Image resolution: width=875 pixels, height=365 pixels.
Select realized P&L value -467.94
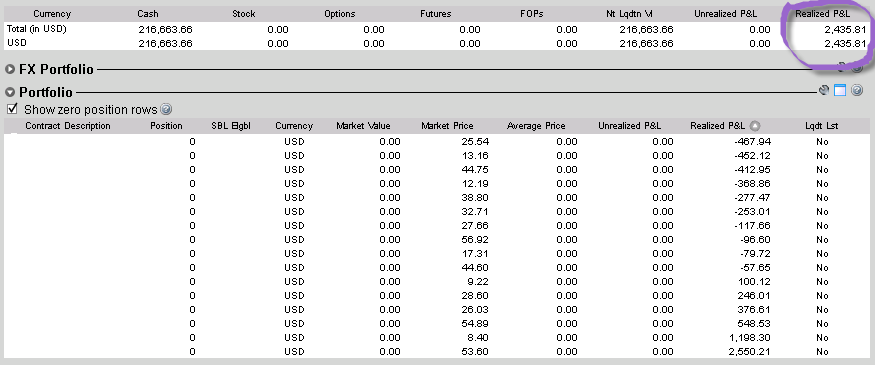click(x=753, y=142)
